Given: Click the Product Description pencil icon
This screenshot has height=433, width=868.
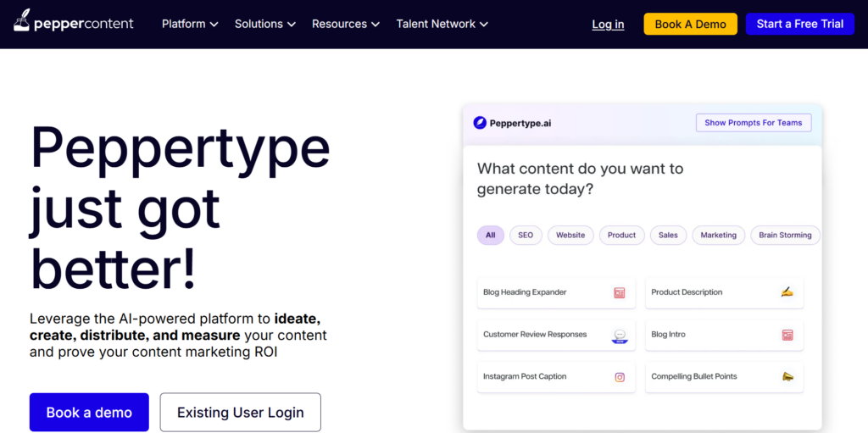Looking at the screenshot, I should coord(787,292).
